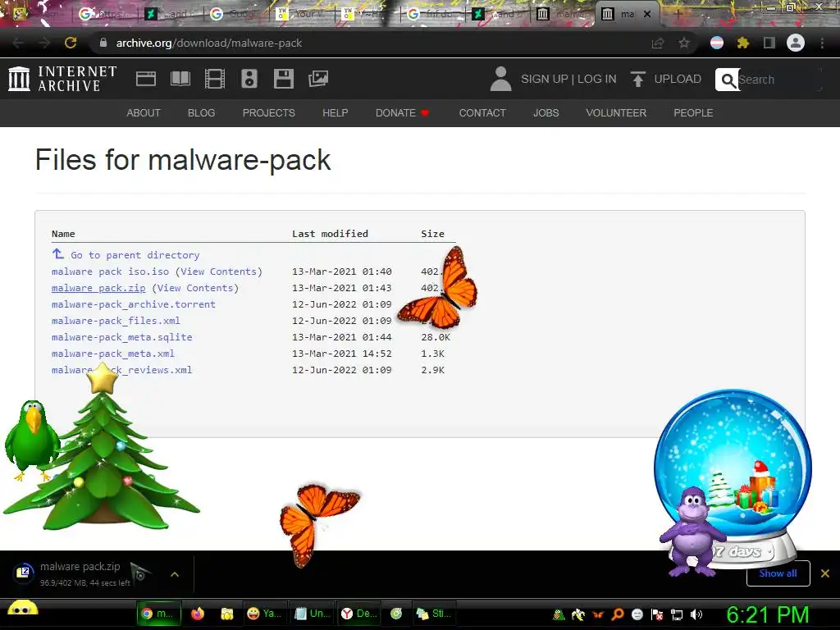Reload the page with the refresh button
The image size is (840, 630).
71,43
